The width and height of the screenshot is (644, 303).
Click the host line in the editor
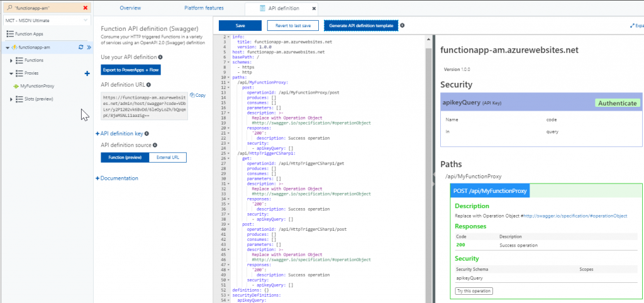pos(279,52)
